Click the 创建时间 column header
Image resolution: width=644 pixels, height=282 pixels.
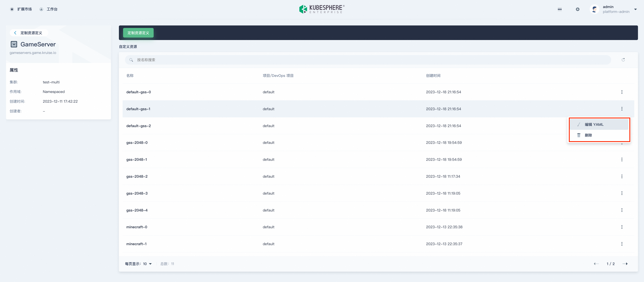(x=433, y=76)
